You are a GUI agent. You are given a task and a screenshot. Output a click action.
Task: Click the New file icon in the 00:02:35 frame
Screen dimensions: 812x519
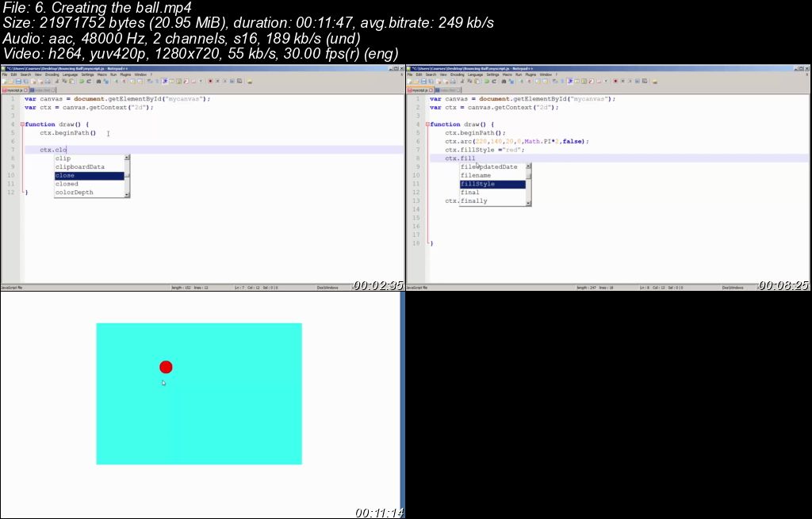tap(4, 81)
